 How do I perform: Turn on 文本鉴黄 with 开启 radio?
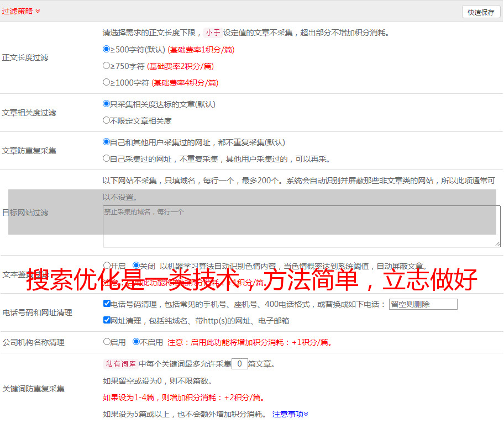click(x=107, y=266)
